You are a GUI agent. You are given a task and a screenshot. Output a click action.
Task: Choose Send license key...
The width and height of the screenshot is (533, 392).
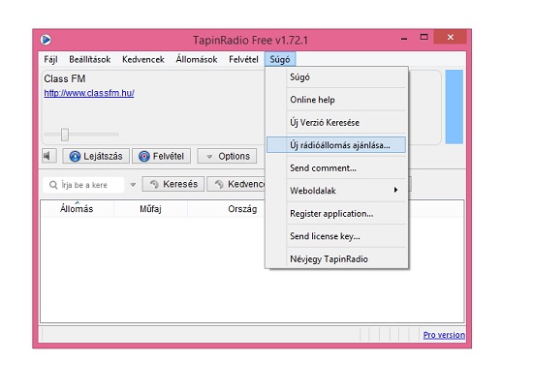(x=336, y=236)
